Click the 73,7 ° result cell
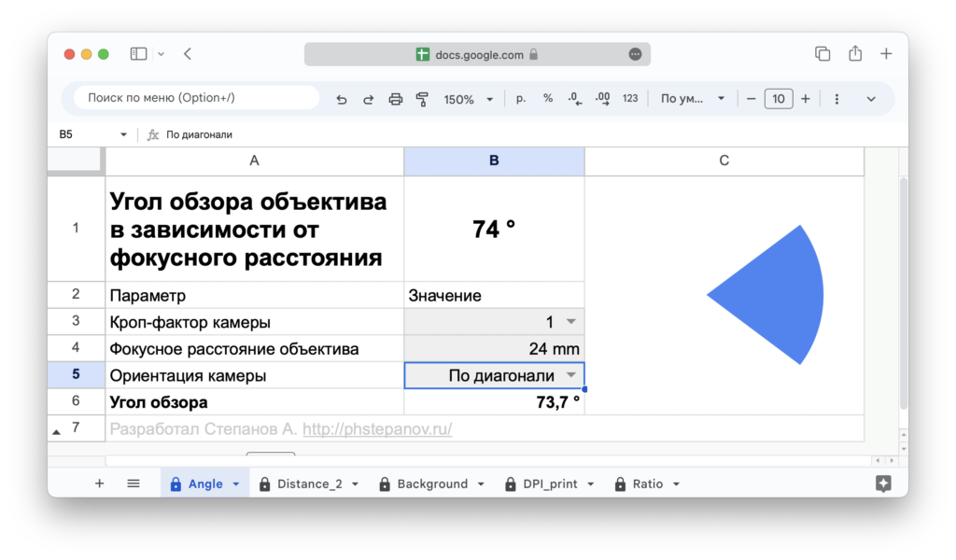Image resolution: width=956 pixels, height=560 pixels. [494, 401]
